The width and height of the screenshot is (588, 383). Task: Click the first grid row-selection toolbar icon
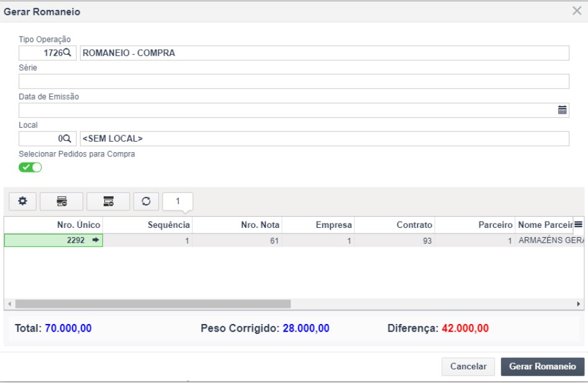[61, 201]
